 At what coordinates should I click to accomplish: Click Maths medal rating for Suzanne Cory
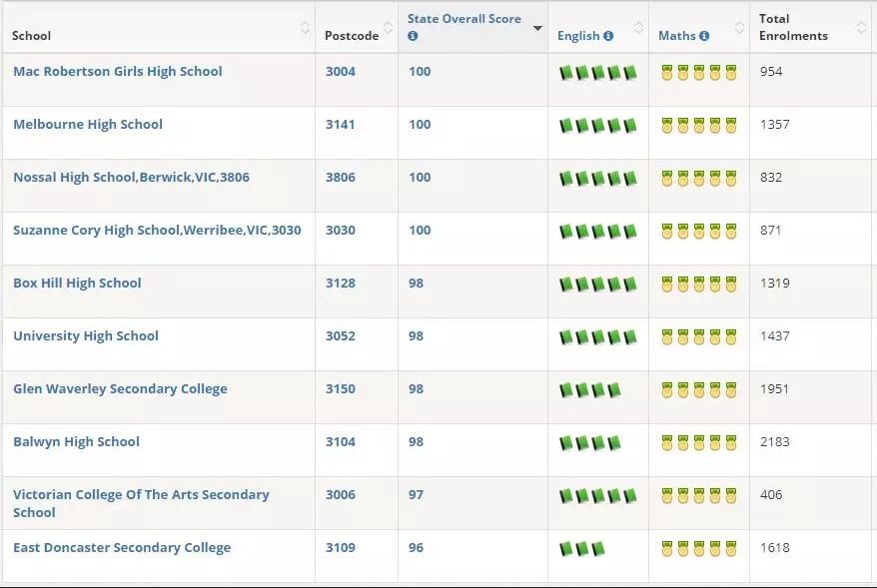(698, 231)
